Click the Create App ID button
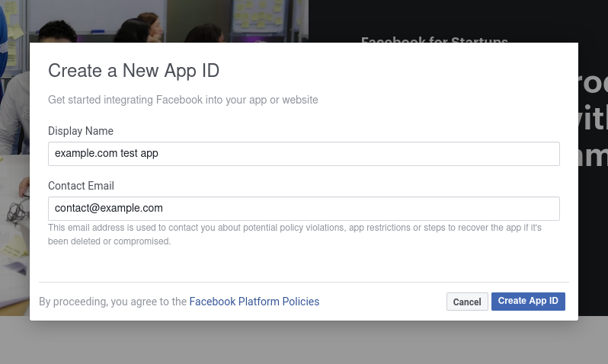 click(x=528, y=302)
